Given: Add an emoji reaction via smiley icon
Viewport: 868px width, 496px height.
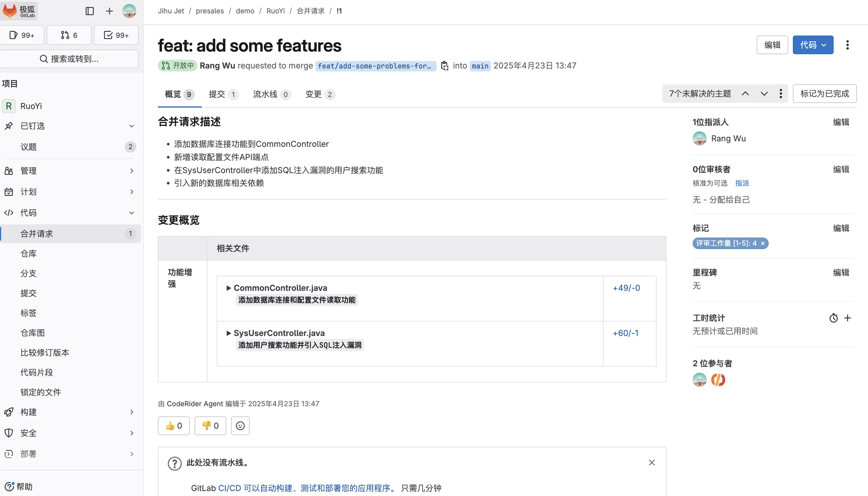Looking at the screenshot, I should point(240,426).
